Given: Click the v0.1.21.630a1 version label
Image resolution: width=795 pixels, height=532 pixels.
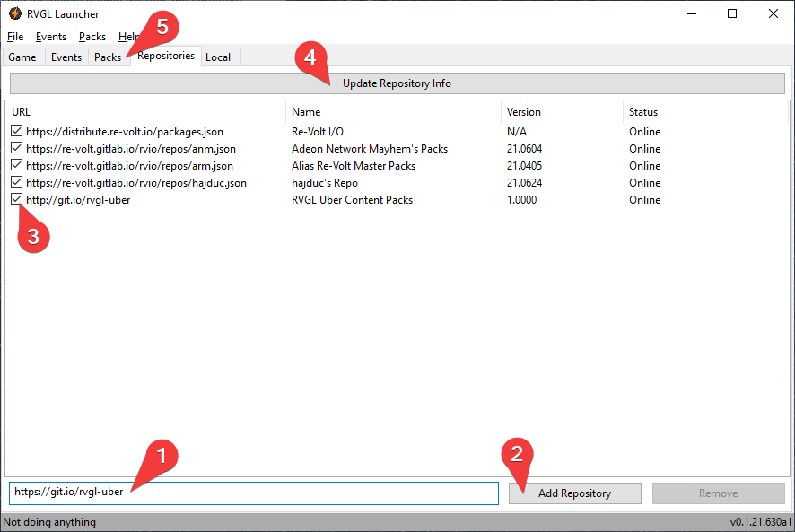Looking at the screenshot, I should (x=761, y=522).
